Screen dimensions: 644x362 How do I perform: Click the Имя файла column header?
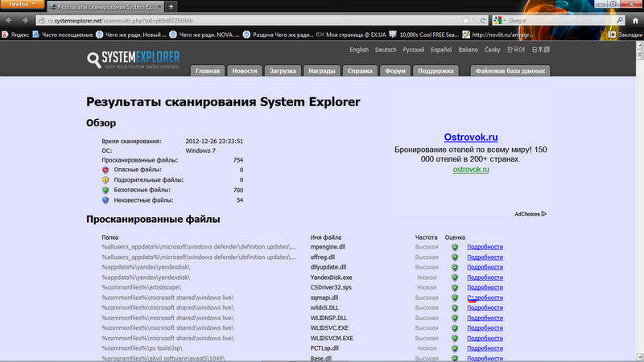[326, 237]
